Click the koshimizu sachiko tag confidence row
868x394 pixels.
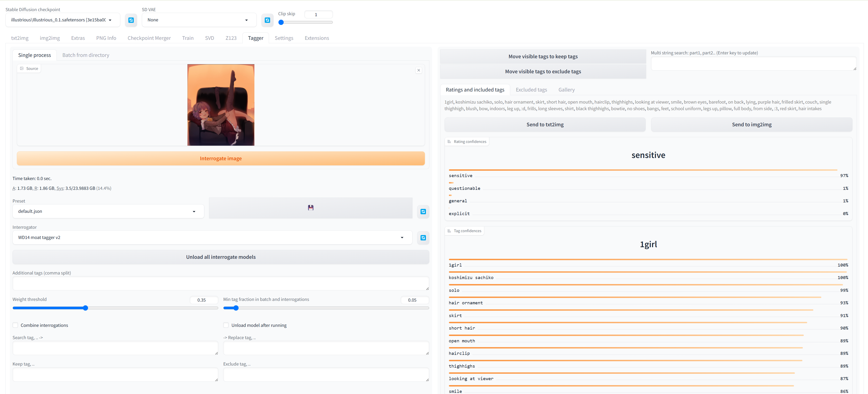648,276
